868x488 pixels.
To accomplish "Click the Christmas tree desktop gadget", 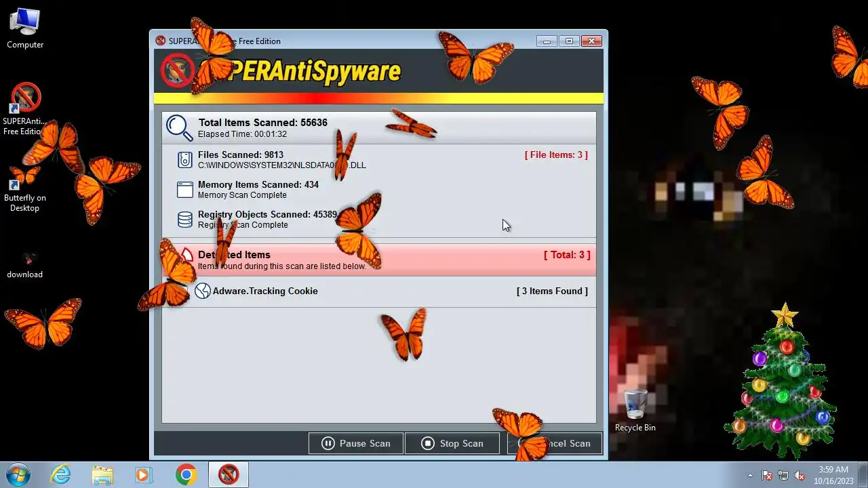I will pyautogui.click(x=781, y=383).
